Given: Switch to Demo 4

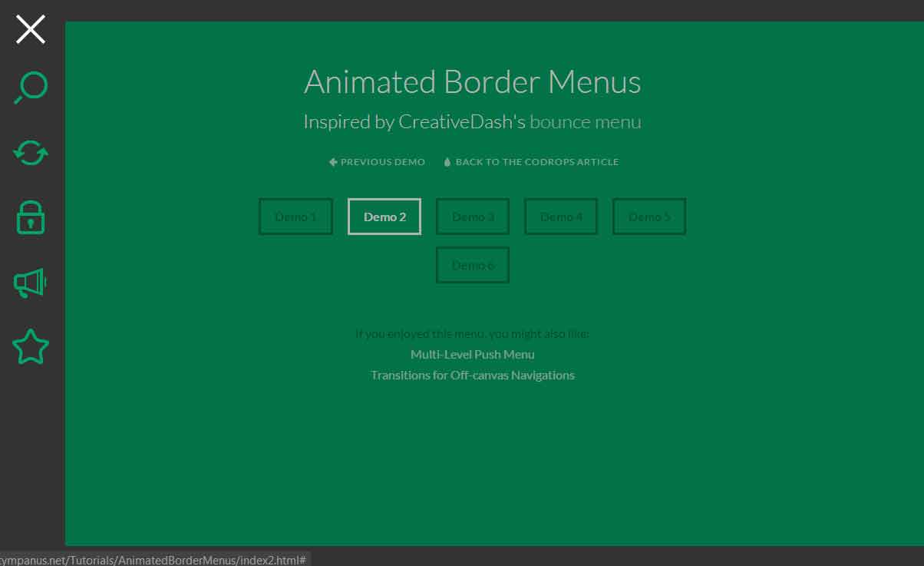Looking at the screenshot, I should pyautogui.click(x=561, y=216).
